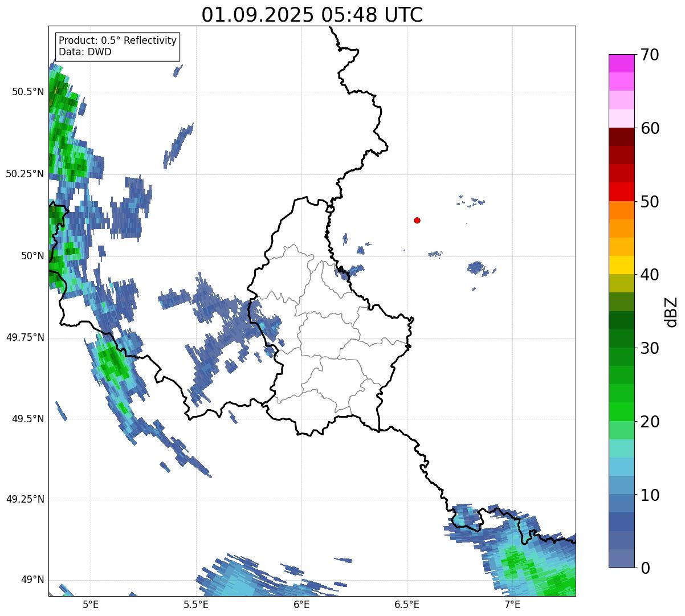
Task: Click the 50.5°N latitude label
Action: click(28, 92)
